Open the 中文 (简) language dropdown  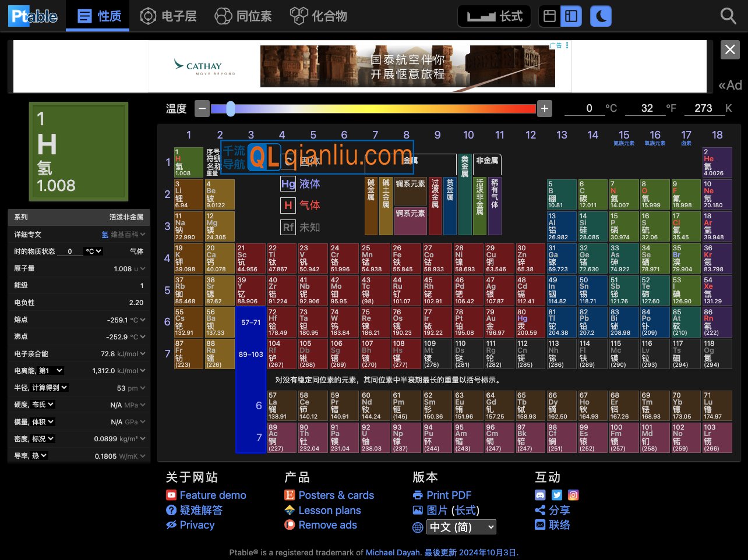(x=462, y=527)
